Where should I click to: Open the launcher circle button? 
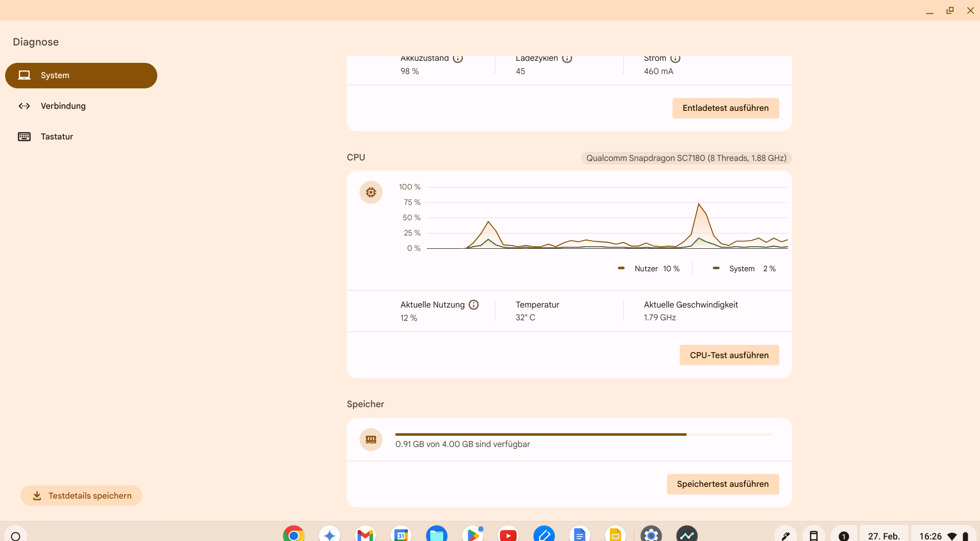(x=16, y=536)
